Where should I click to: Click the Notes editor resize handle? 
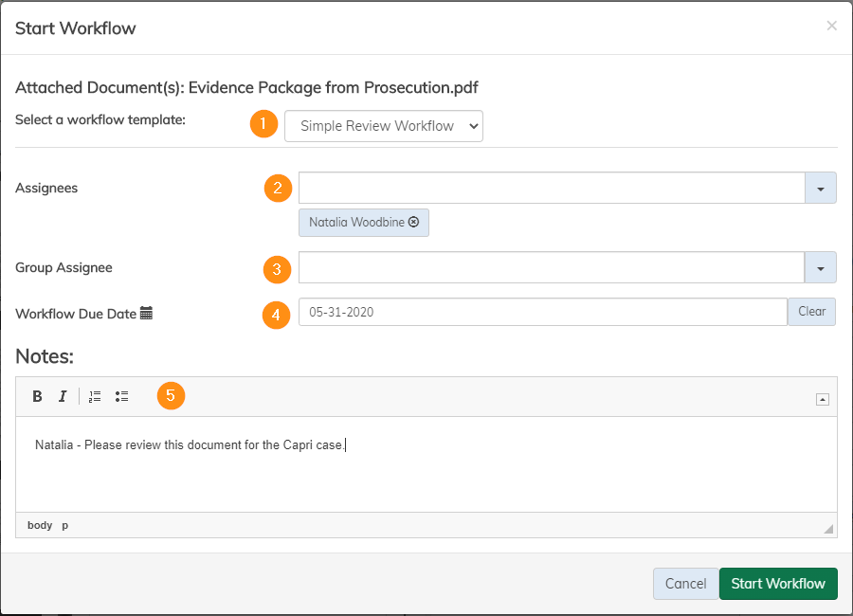(828, 529)
